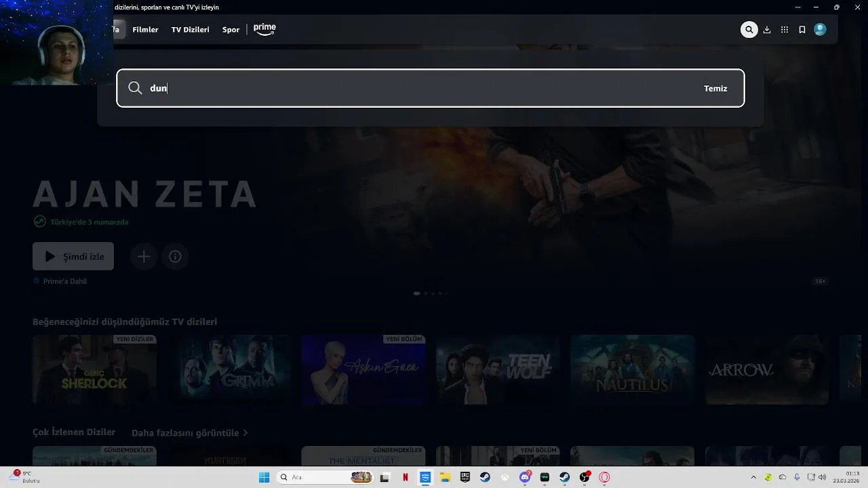Click the Prime Video taskbar icon
The width and height of the screenshot is (868, 488).
pos(425,477)
